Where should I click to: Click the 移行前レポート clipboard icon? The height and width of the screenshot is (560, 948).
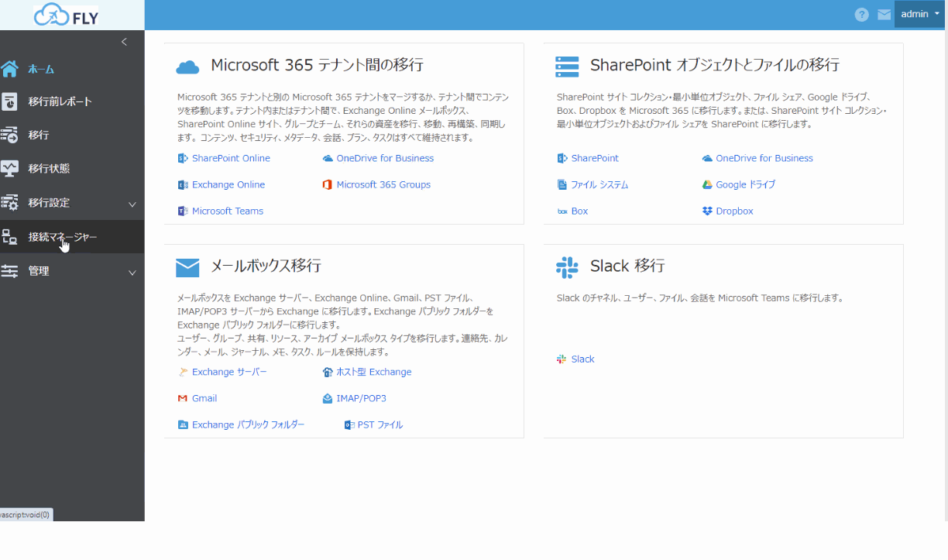(9, 101)
